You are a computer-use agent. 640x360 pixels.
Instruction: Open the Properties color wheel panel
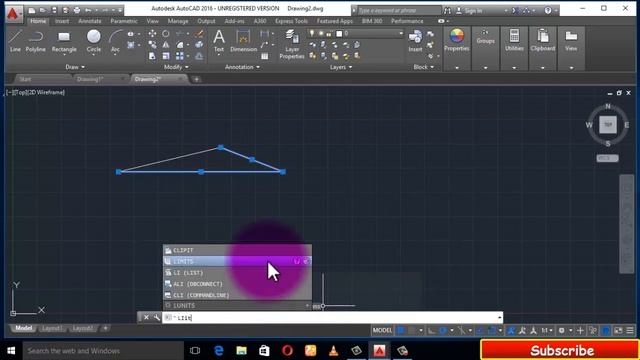click(456, 40)
